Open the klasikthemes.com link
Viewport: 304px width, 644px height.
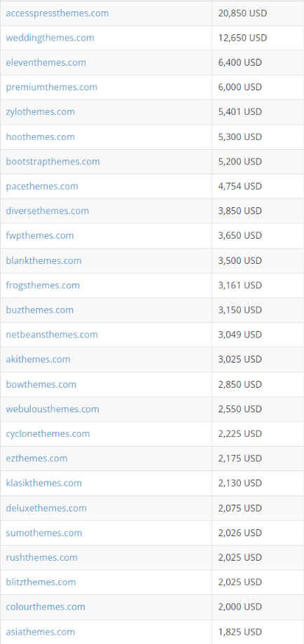pyautogui.click(x=43, y=483)
